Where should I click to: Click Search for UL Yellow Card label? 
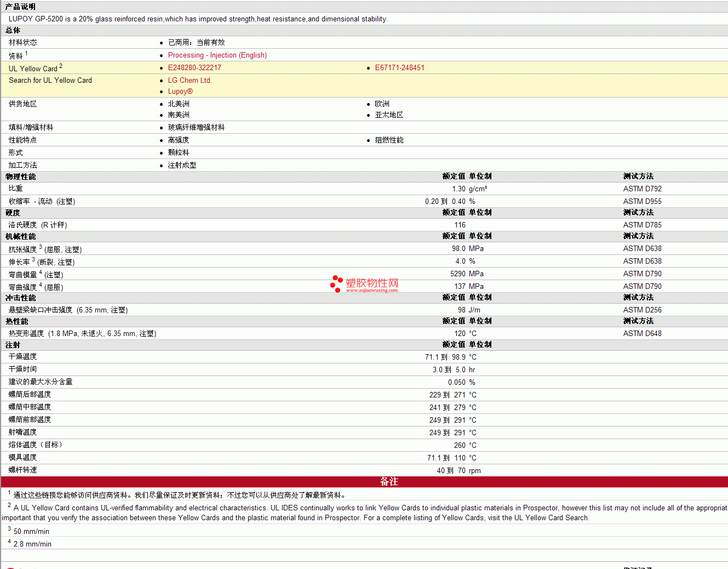click(x=50, y=81)
